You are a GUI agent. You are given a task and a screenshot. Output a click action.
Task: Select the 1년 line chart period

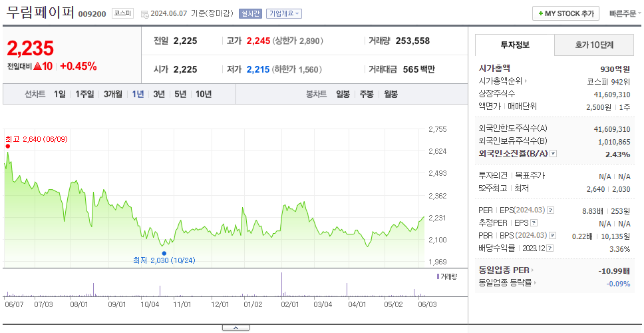pyautogui.click(x=138, y=94)
